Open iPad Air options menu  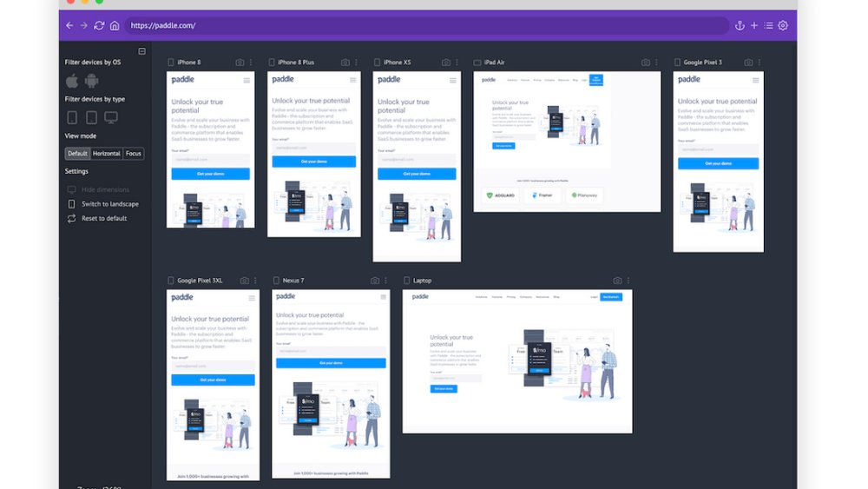click(656, 63)
